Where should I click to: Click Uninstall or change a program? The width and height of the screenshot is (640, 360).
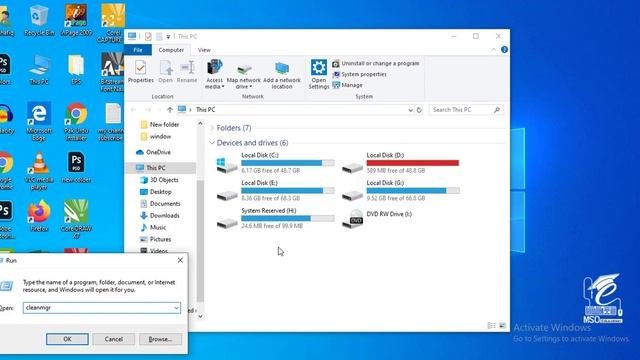pyautogui.click(x=376, y=64)
